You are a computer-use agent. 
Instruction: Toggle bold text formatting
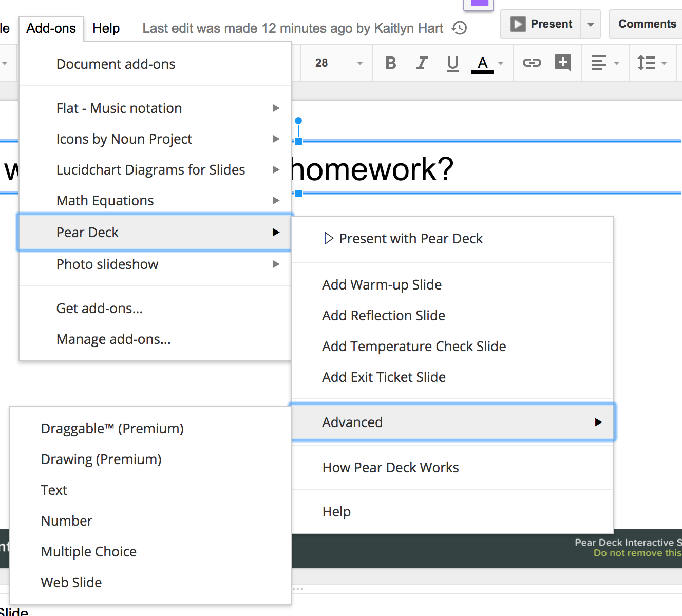pos(391,63)
